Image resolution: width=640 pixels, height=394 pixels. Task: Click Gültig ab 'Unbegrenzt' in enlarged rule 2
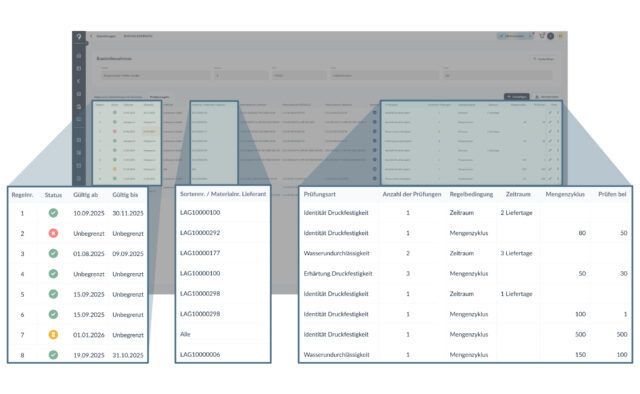point(89,234)
